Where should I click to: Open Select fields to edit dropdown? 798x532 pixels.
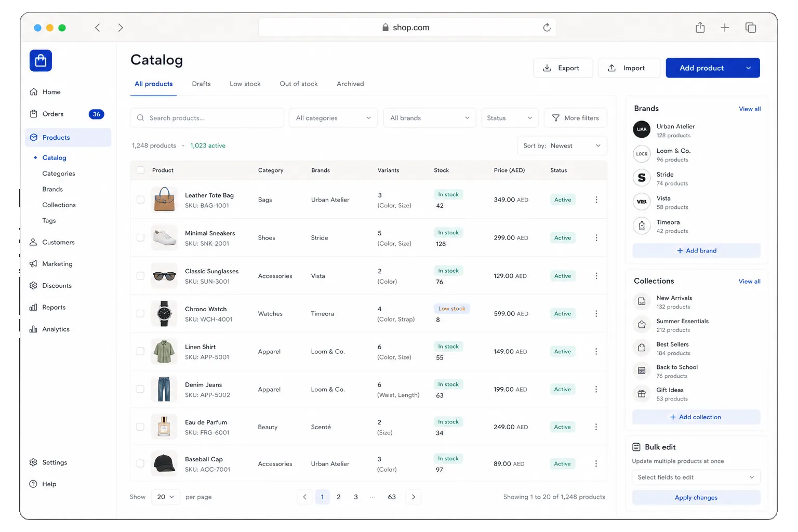[696, 477]
